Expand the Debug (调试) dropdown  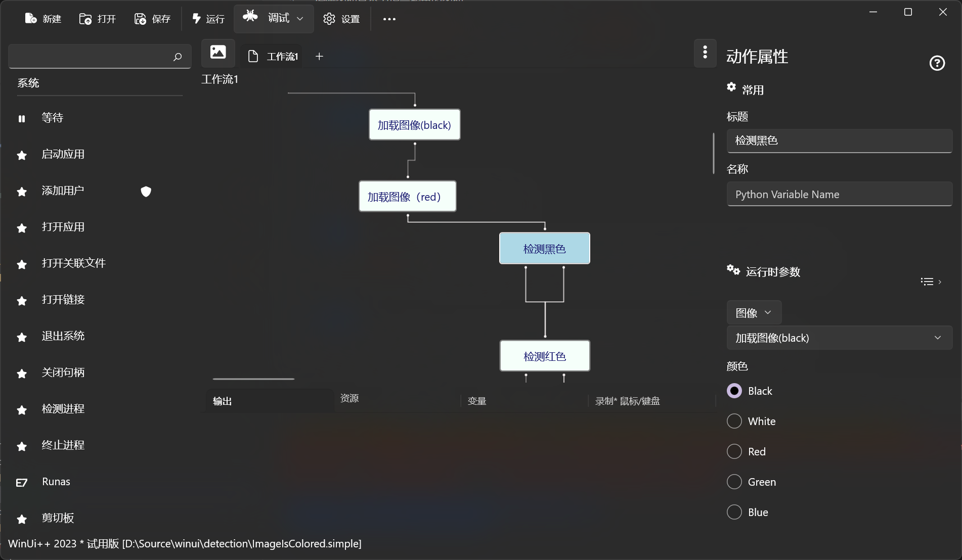[x=300, y=19]
